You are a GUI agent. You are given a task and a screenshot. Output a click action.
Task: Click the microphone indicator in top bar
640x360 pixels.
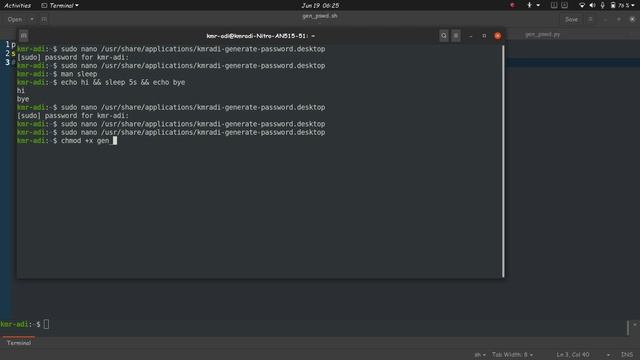602,5
